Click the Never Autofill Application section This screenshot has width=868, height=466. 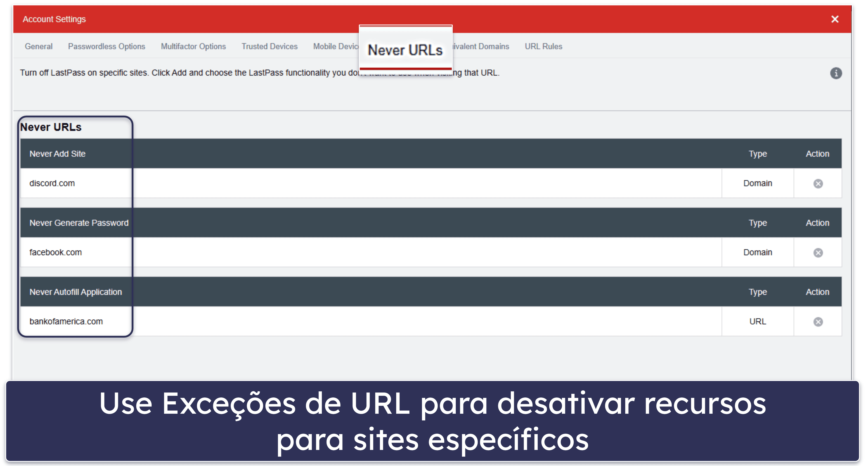click(x=79, y=292)
